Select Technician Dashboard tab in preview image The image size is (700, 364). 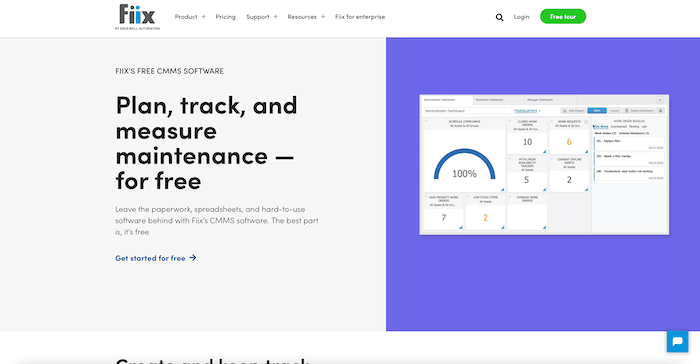[x=498, y=100]
